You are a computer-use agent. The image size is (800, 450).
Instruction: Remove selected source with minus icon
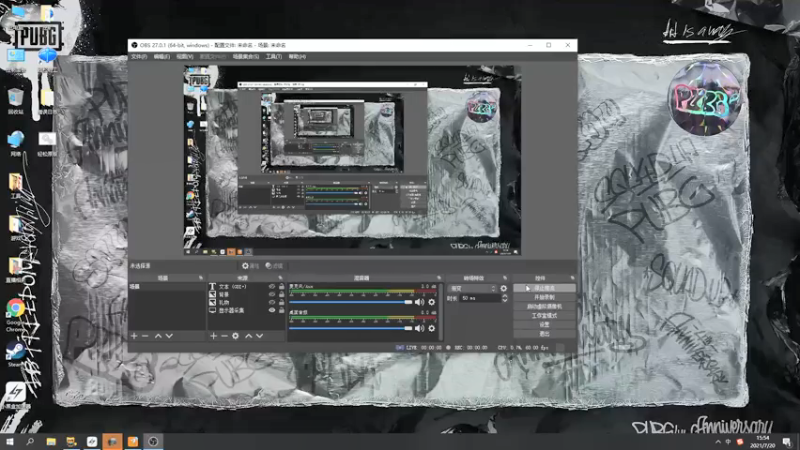224,336
